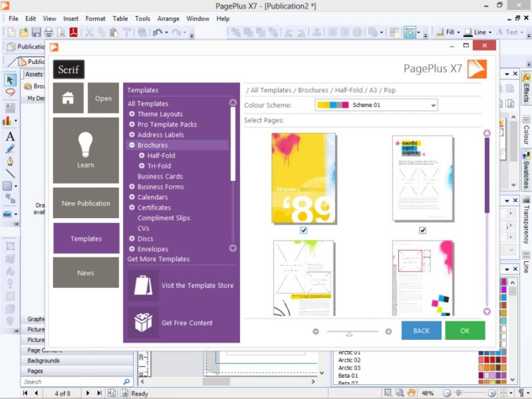Click the New document icon in toolbar

click(11, 33)
